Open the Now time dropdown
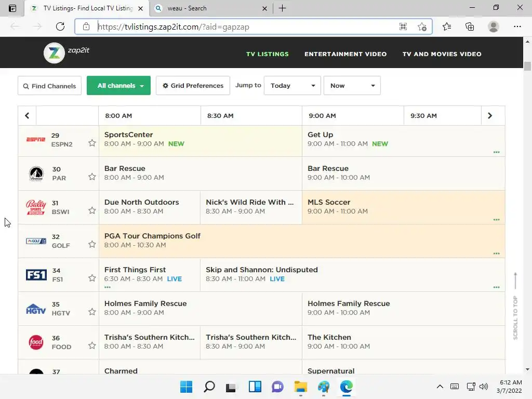Image resolution: width=532 pixels, height=399 pixels. [x=352, y=86]
